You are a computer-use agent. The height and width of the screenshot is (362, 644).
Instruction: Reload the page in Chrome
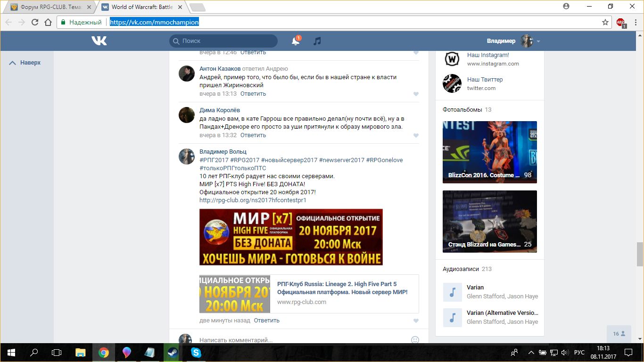click(x=34, y=22)
